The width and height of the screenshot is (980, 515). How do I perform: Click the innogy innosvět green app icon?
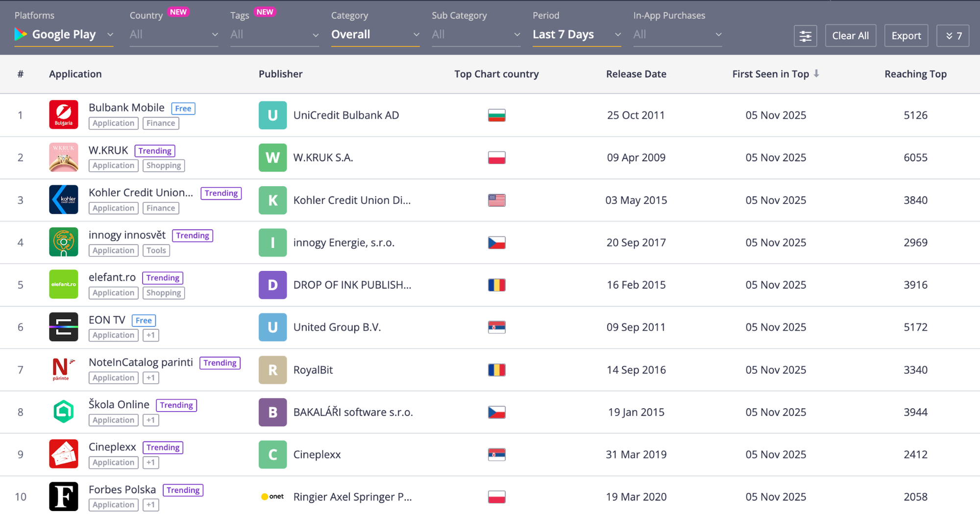[x=63, y=242]
